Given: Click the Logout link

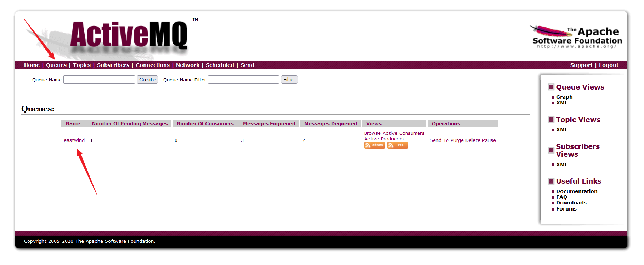Looking at the screenshot, I should [609, 65].
